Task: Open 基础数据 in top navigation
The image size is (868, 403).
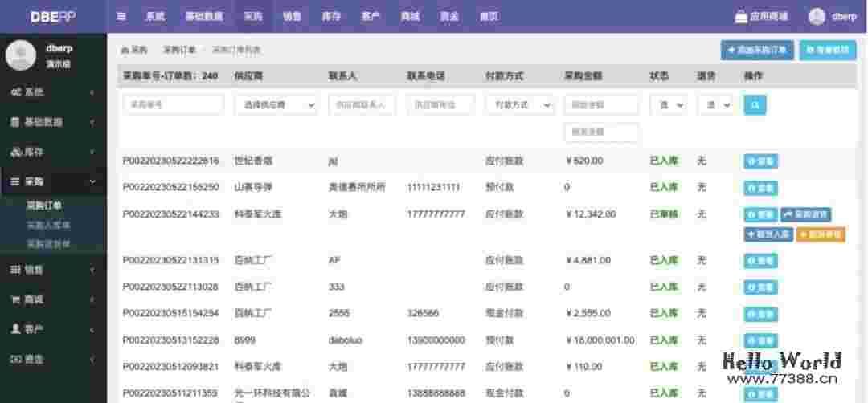Action: coord(204,17)
